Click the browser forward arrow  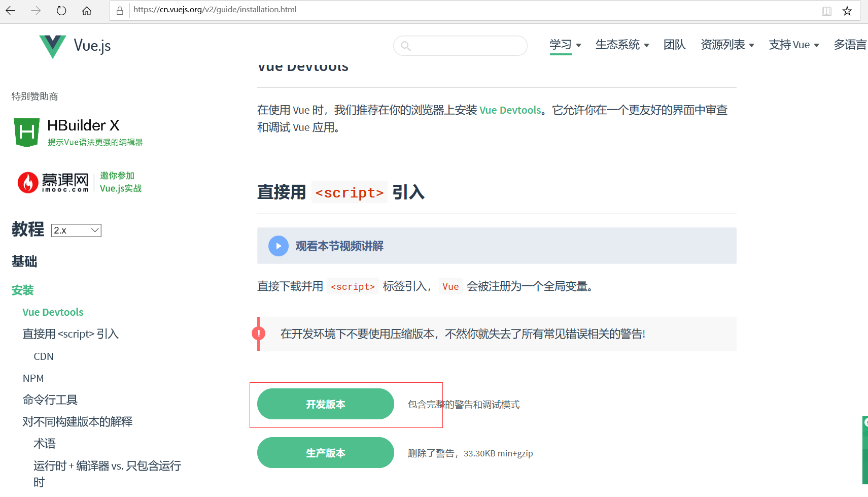click(36, 10)
